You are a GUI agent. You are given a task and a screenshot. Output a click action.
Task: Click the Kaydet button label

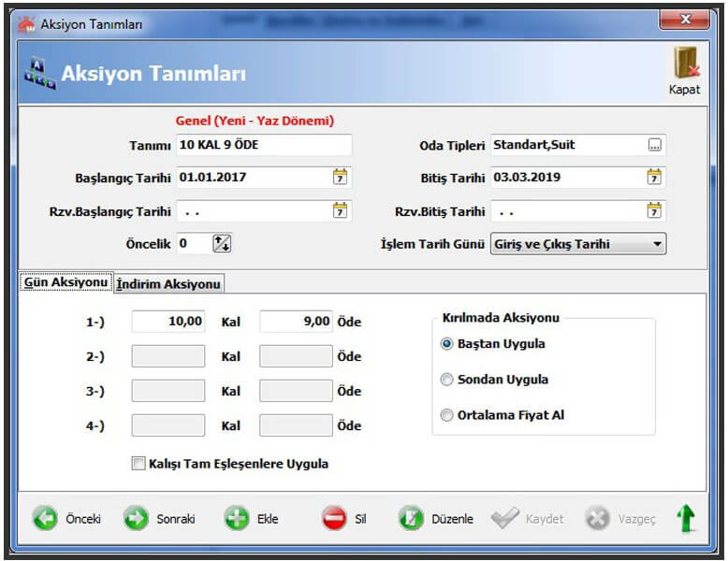545,519
